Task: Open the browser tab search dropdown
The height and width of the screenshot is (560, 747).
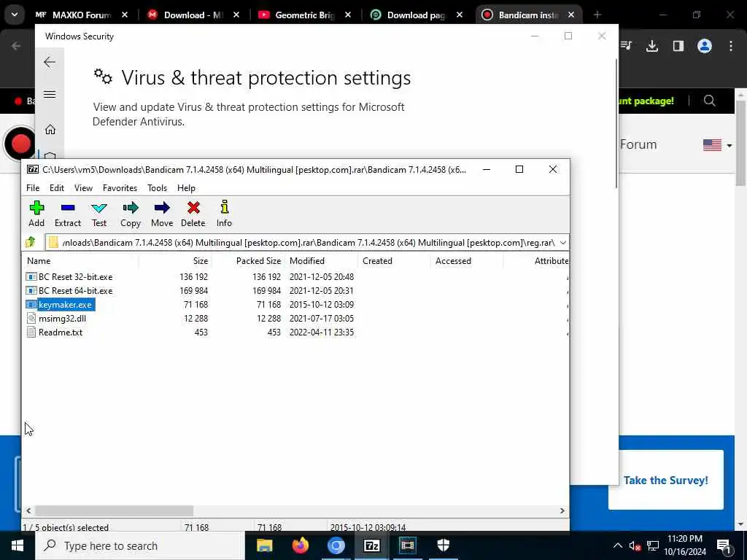Action: point(15,15)
